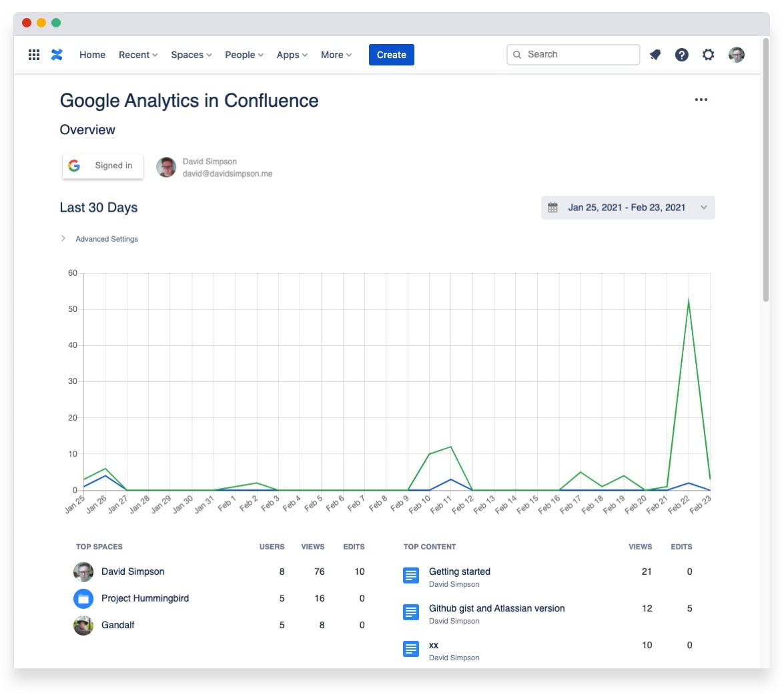Click the Github gist page document icon

tap(411, 612)
